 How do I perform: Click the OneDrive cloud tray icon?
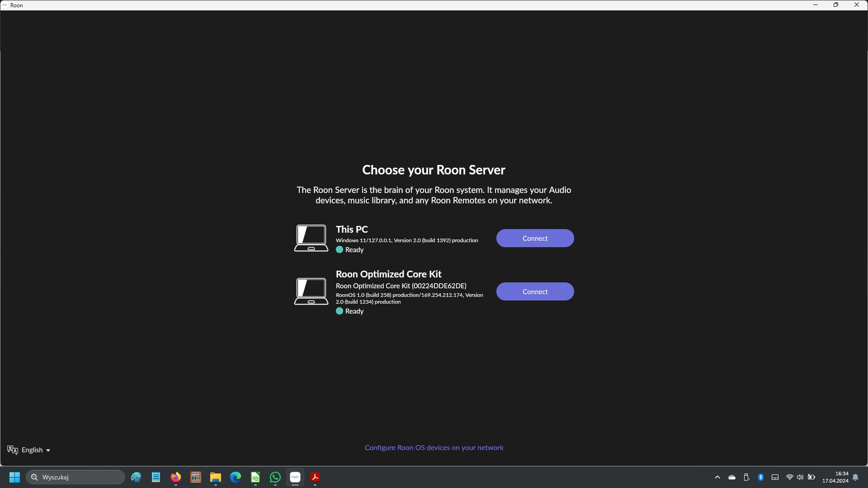(732, 477)
